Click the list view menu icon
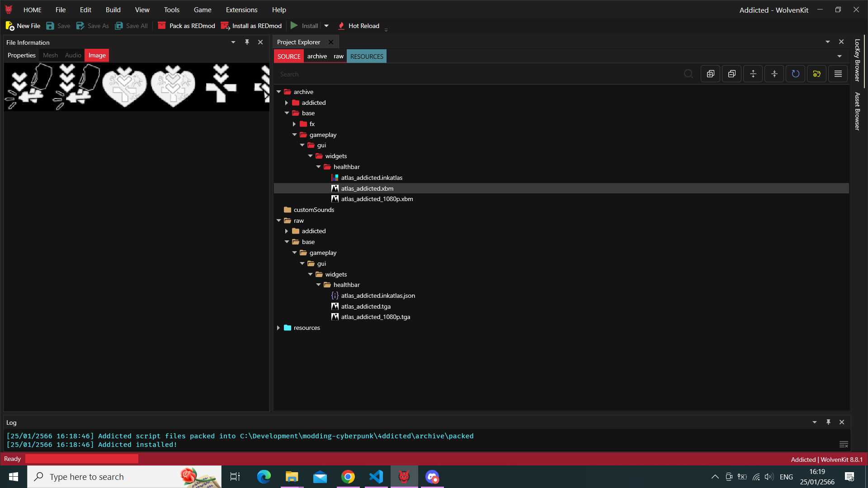This screenshot has height=488, width=868. (x=838, y=74)
